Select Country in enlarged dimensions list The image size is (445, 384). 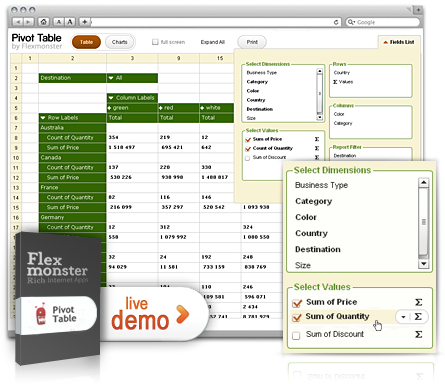point(311,233)
